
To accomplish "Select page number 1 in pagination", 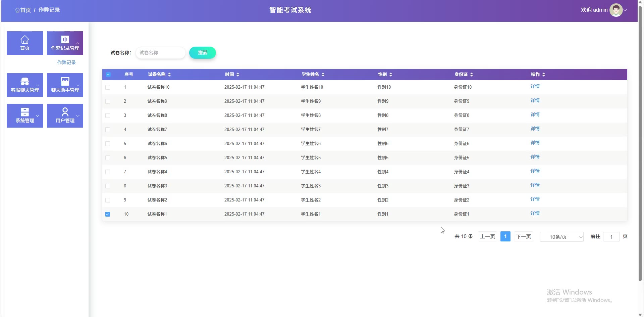I will pos(505,236).
